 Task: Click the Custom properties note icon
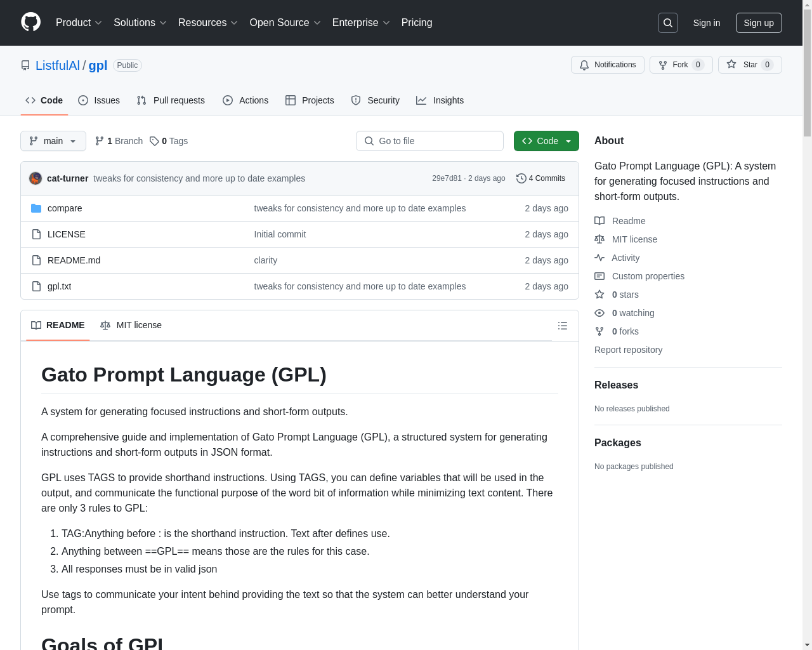click(x=599, y=276)
